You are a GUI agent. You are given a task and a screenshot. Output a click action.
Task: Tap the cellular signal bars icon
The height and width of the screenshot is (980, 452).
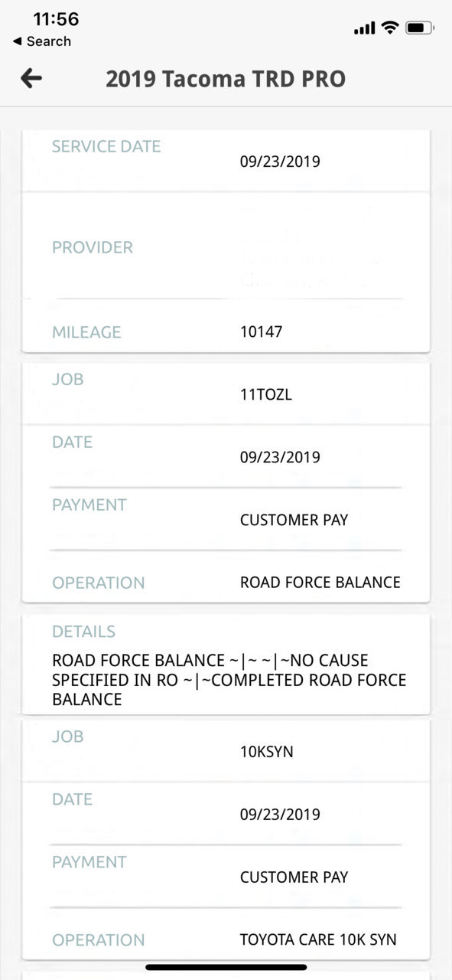tap(365, 28)
